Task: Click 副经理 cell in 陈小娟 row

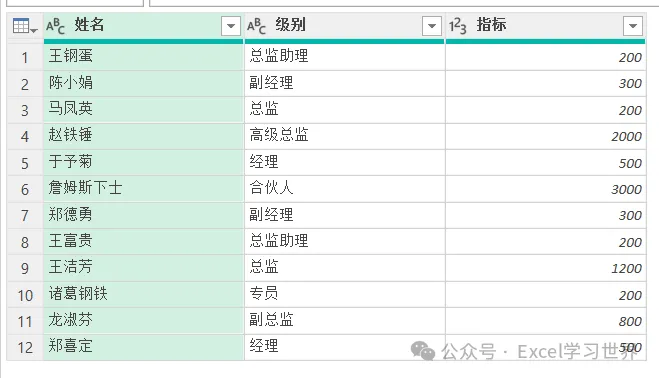Action: point(345,83)
